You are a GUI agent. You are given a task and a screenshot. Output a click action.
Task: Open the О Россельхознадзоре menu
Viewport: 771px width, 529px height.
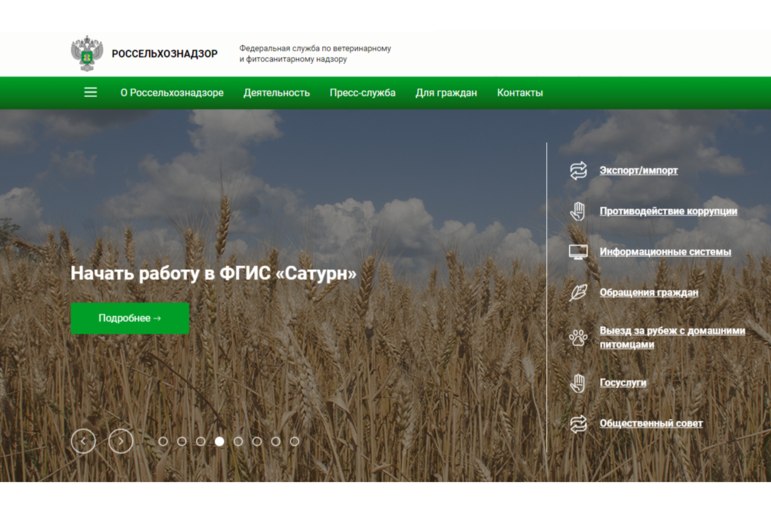[172, 93]
